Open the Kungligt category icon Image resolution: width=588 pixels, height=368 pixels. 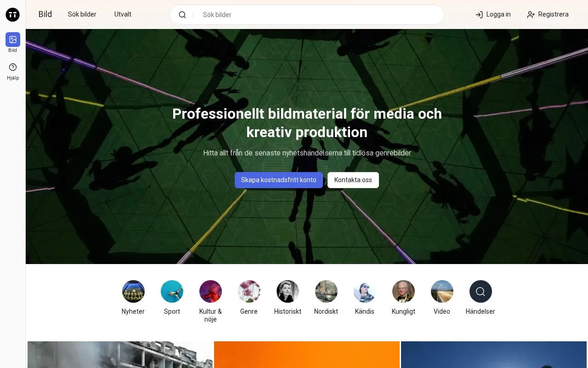point(403,292)
